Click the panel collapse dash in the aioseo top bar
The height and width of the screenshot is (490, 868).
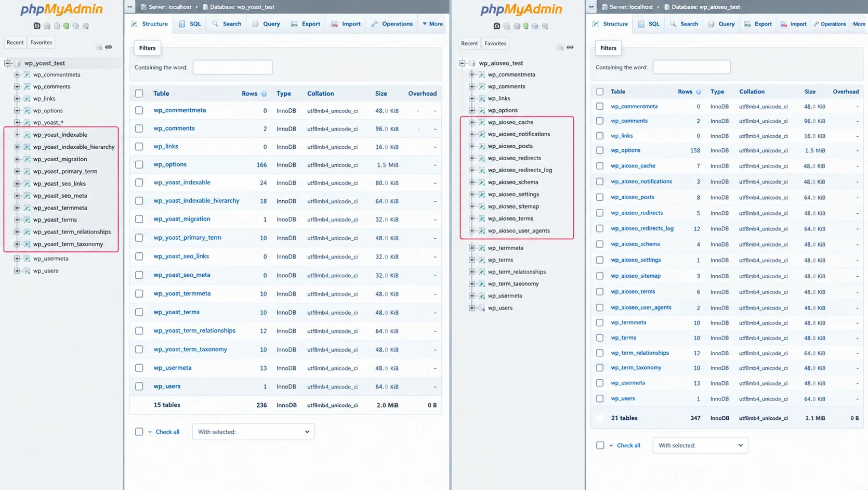[x=591, y=7]
